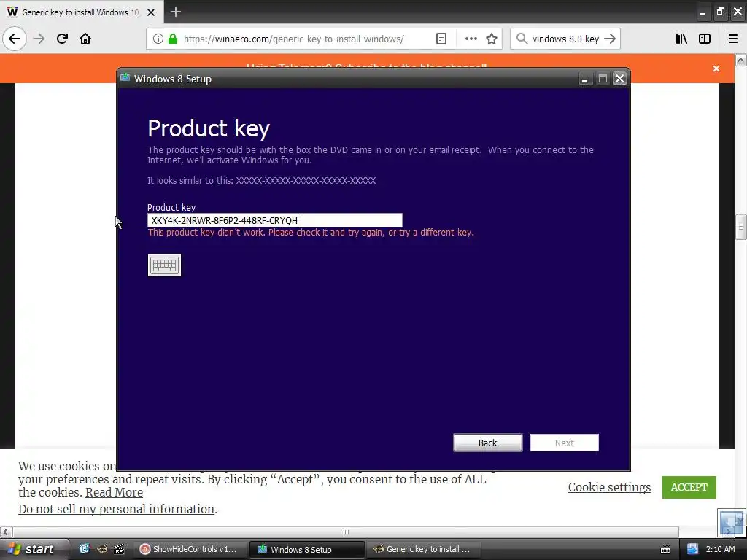Follow the Read More link
Viewport: 747px width, 560px height.
point(114,492)
